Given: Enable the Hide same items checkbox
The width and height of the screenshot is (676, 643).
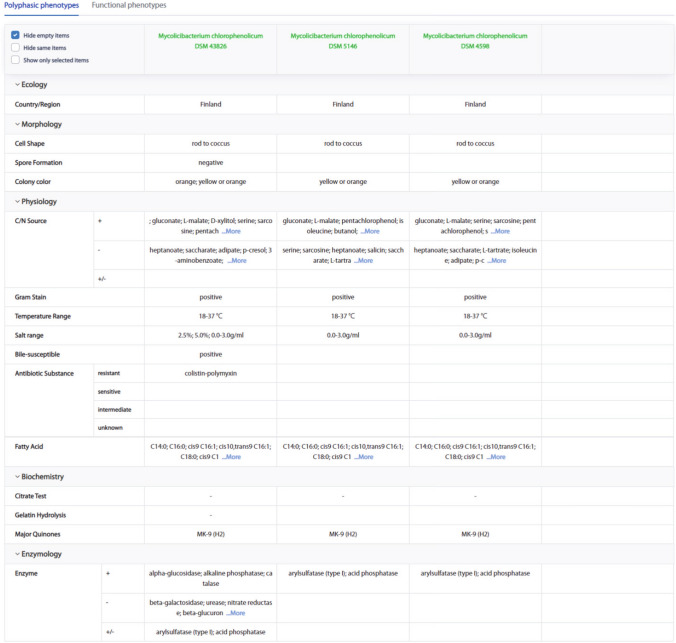Looking at the screenshot, I should (16, 47).
